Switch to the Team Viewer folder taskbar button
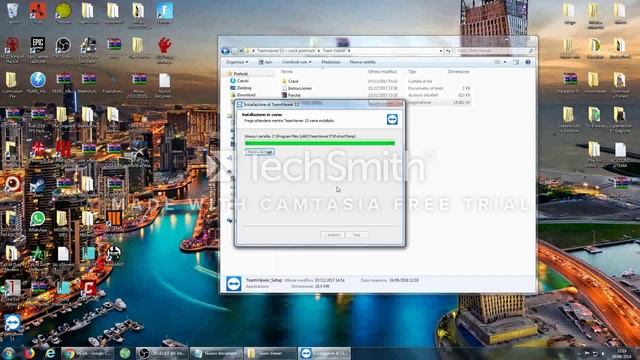Image resolution: width=640 pixels, height=360 pixels. 270,353
